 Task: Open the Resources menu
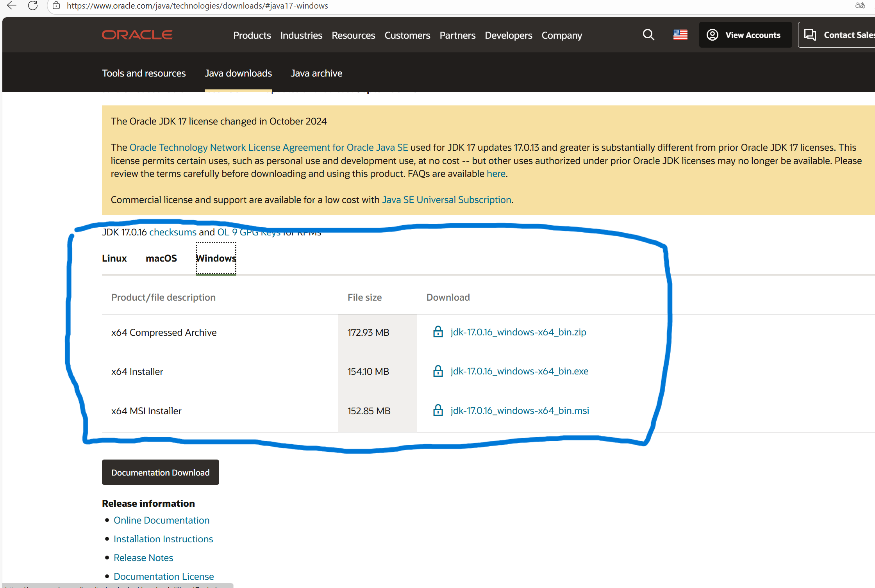coord(354,35)
